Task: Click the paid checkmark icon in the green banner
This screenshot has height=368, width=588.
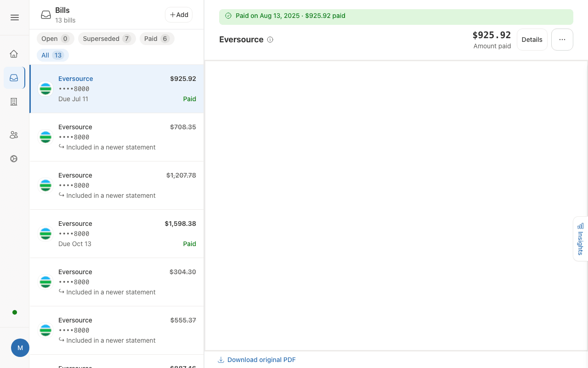Action: pos(228,16)
